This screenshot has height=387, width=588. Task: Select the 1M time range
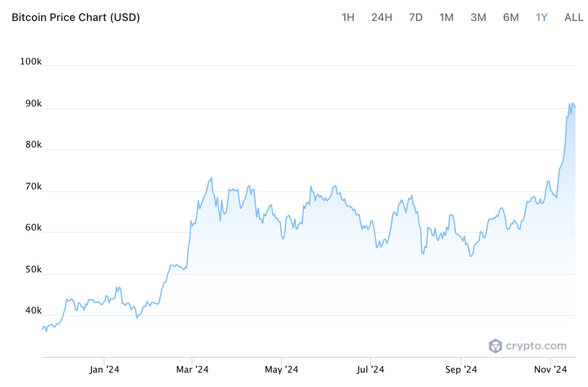click(446, 17)
